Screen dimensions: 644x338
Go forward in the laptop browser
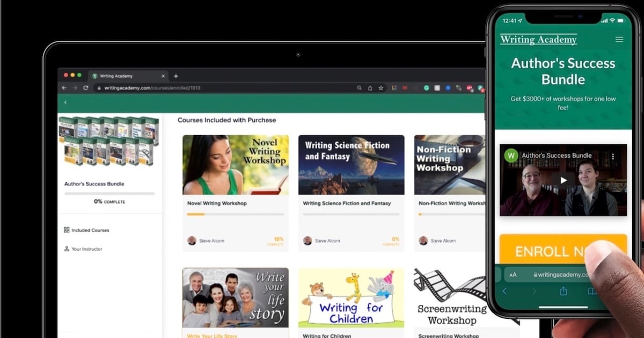click(x=75, y=87)
